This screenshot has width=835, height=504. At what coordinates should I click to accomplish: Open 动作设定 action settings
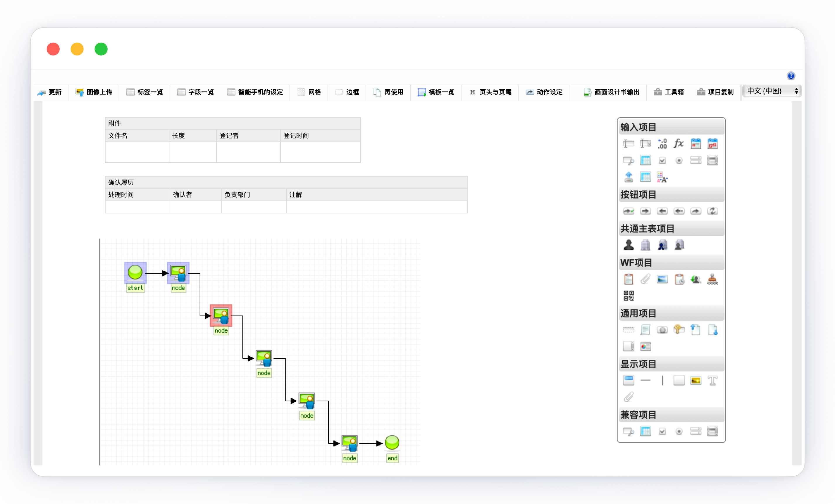tap(544, 92)
